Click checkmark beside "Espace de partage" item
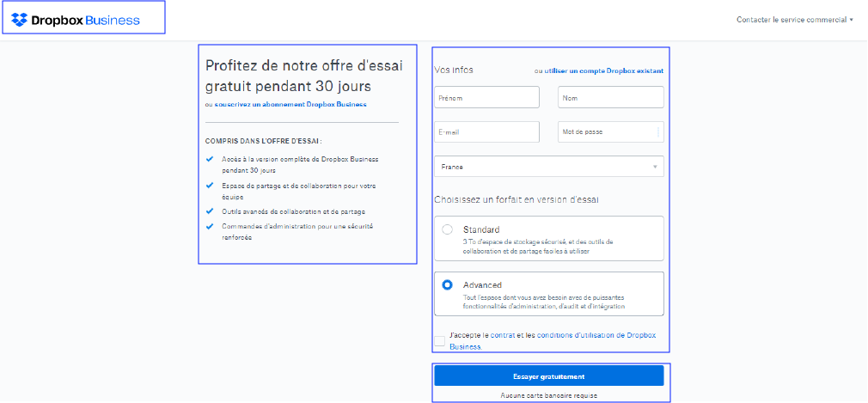 pyautogui.click(x=210, y=186)
